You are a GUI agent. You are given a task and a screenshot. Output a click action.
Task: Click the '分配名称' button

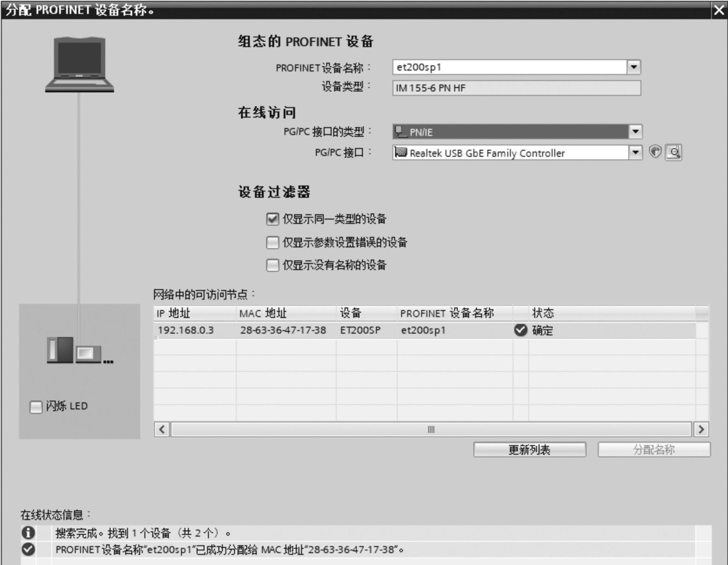pos(654,449)
